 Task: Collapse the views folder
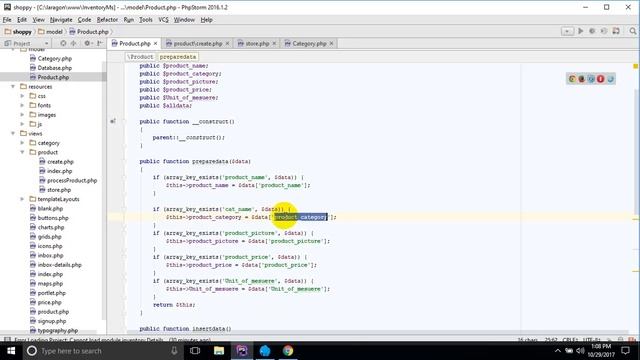[13, 133]
